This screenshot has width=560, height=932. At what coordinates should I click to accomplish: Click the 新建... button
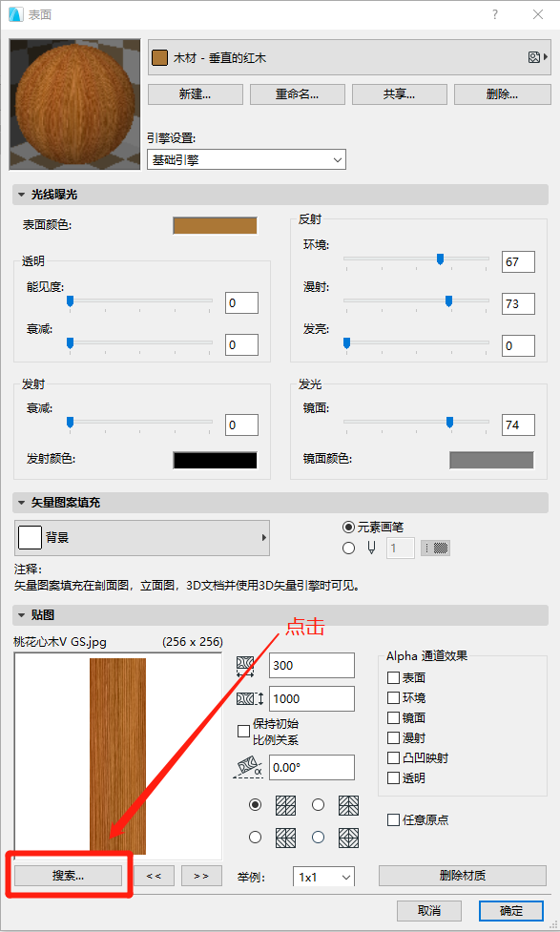click(x=195, y=94)
